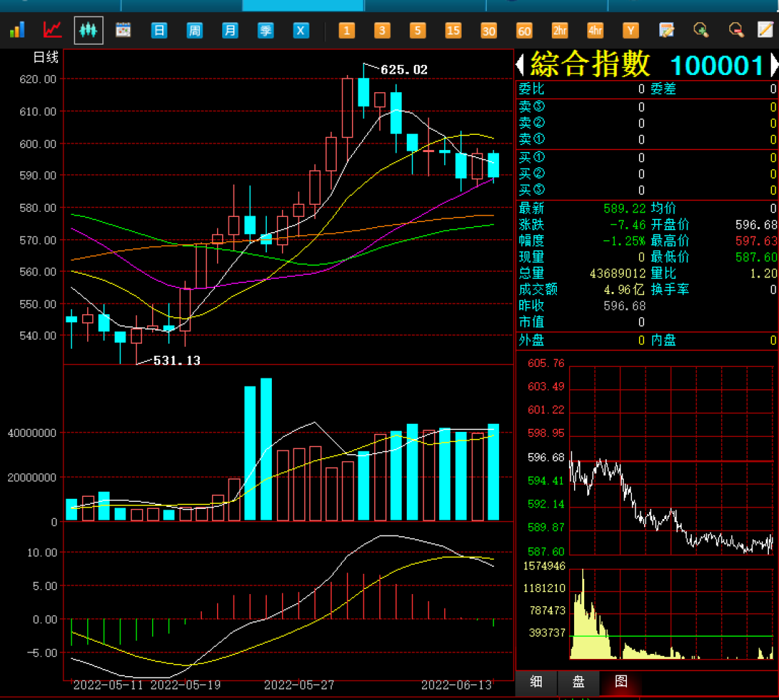779x700 pixels.
Task: Click the high label 625.02
Action: click(404, 70)
